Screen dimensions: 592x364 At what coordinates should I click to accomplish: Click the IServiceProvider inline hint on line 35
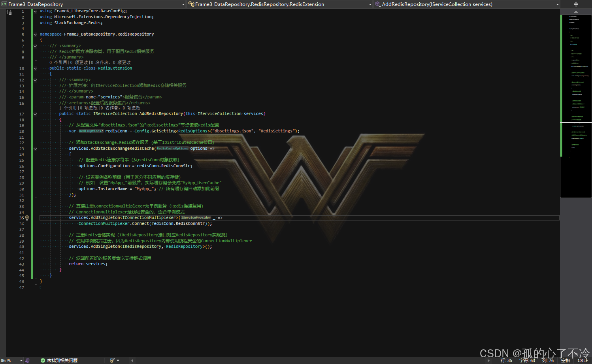(196, 218)
